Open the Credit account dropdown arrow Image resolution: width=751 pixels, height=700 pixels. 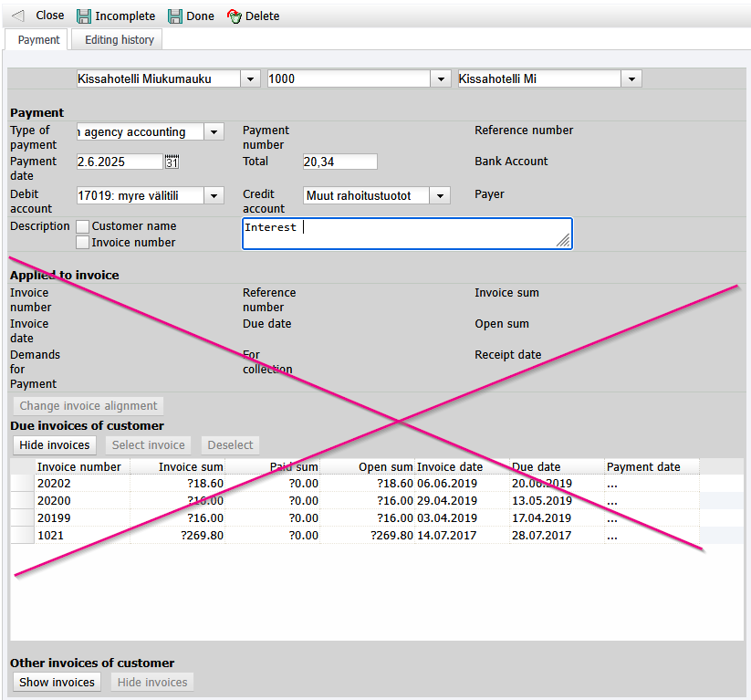click(x=440, y=195)
